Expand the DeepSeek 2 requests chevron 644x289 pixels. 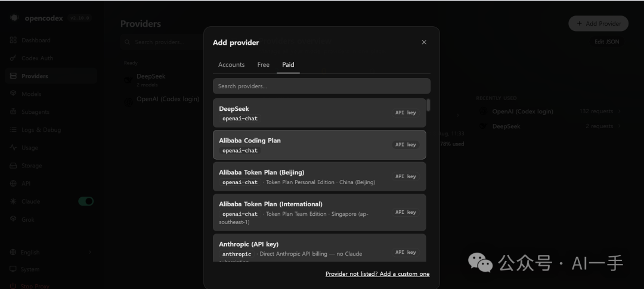[620, 126]
